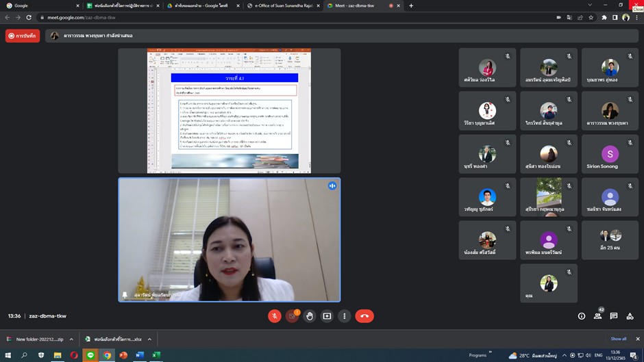
Task: Unmute the microphone in the call bar
Action: [274, 316]
